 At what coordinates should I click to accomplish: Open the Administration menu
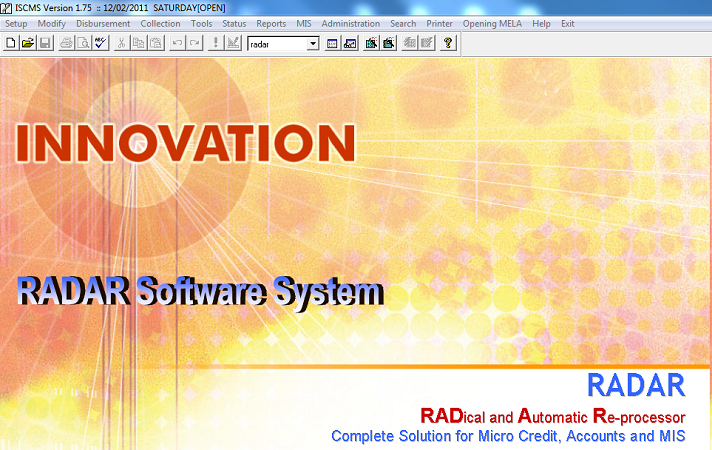350,23
